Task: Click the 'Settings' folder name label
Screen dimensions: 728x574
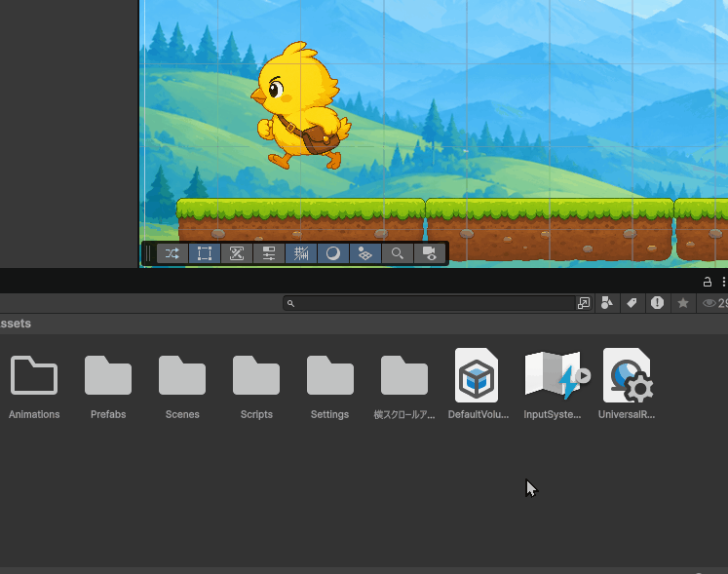Action: (x=329, y=414)
